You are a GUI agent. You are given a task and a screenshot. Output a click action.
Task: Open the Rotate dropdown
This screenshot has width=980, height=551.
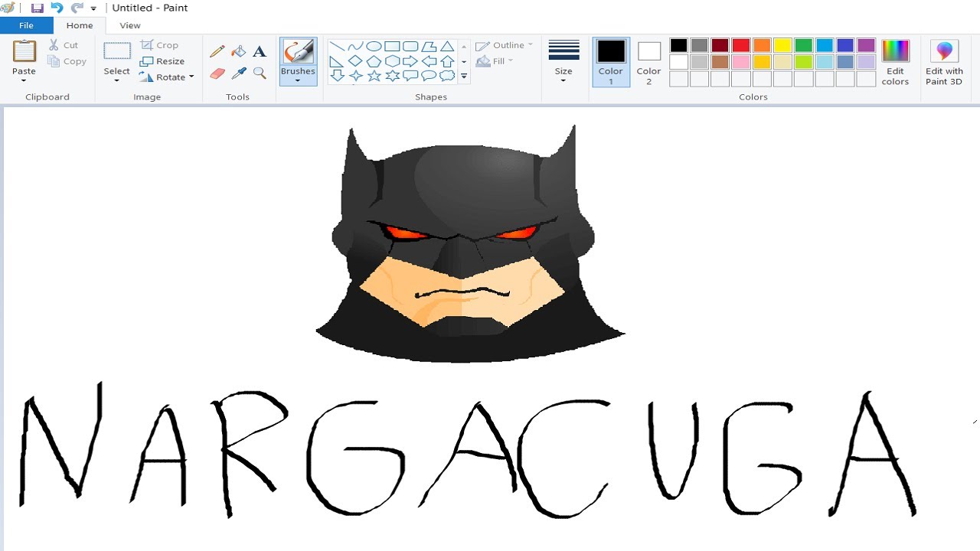tap(167, 77)
